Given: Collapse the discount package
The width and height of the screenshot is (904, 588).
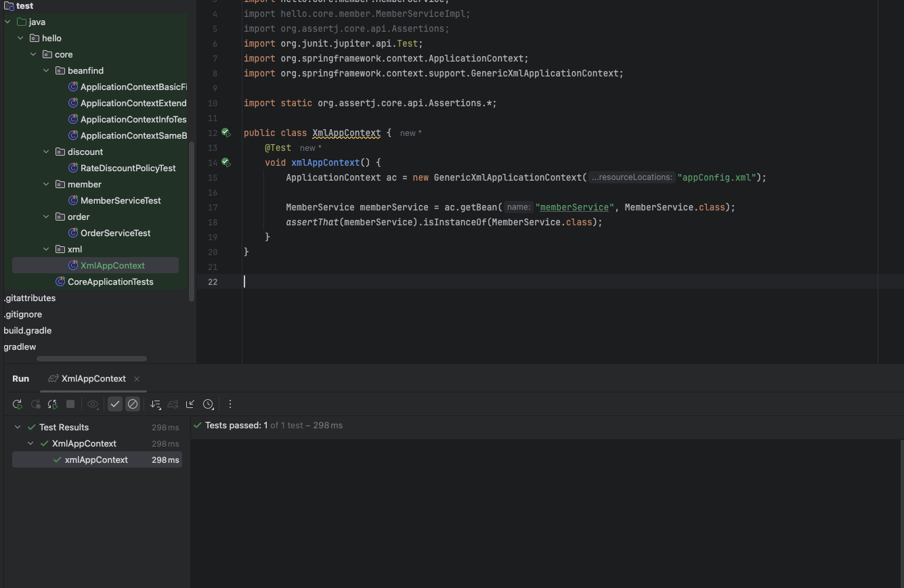Looking at the screenshot, I should click(47, 152).
